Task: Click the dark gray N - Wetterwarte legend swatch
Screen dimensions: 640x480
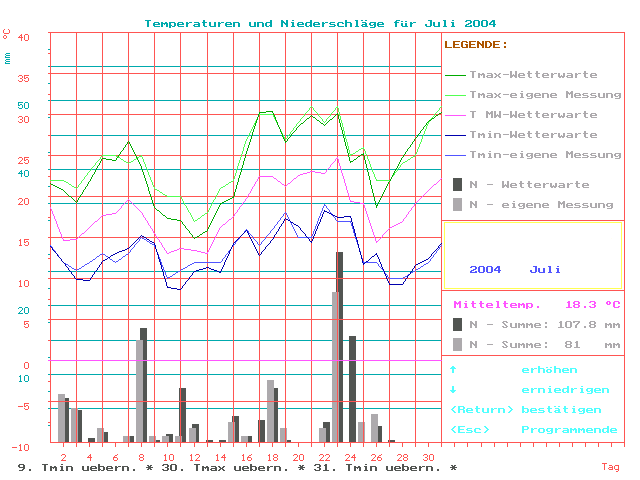Action: pyautogui.click(x=458, y=185)
